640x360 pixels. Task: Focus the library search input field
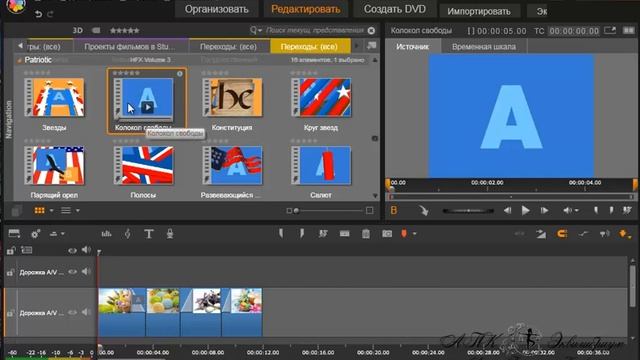click(x=314, y=30)
